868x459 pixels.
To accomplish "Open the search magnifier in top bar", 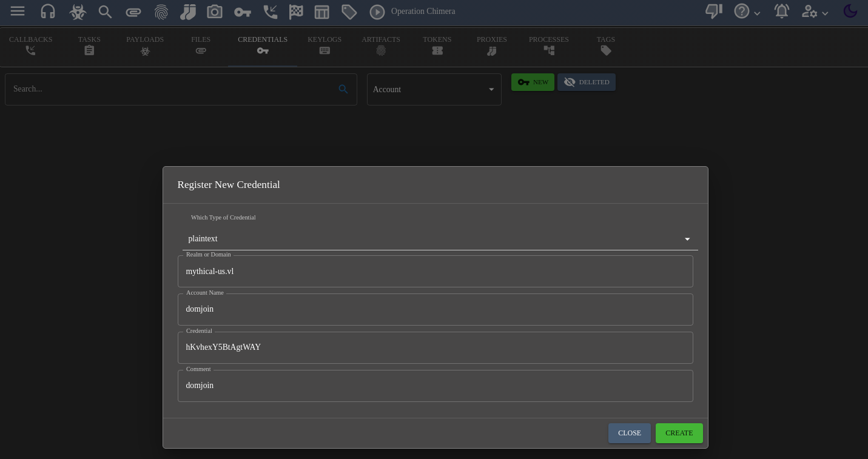I will [106, 12].
